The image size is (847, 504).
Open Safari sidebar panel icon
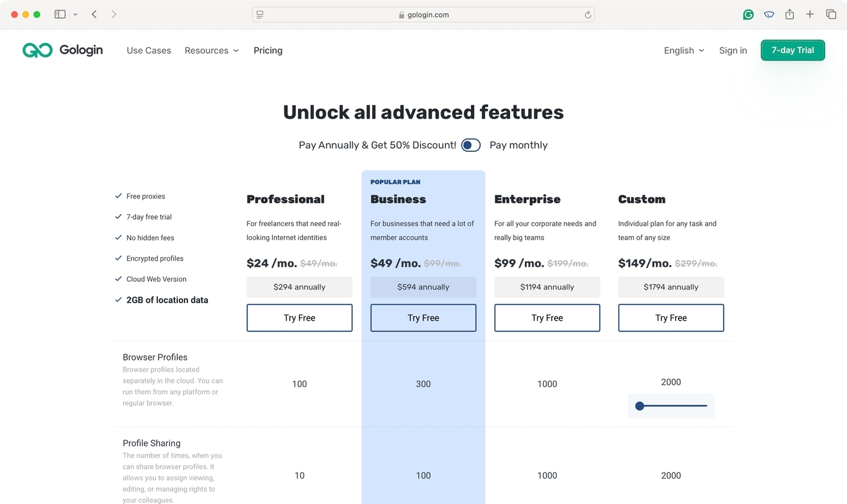tap(60, 14)
